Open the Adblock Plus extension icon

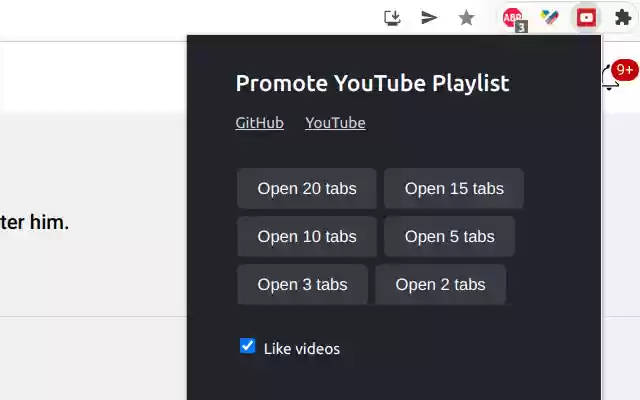coord(513,18)
